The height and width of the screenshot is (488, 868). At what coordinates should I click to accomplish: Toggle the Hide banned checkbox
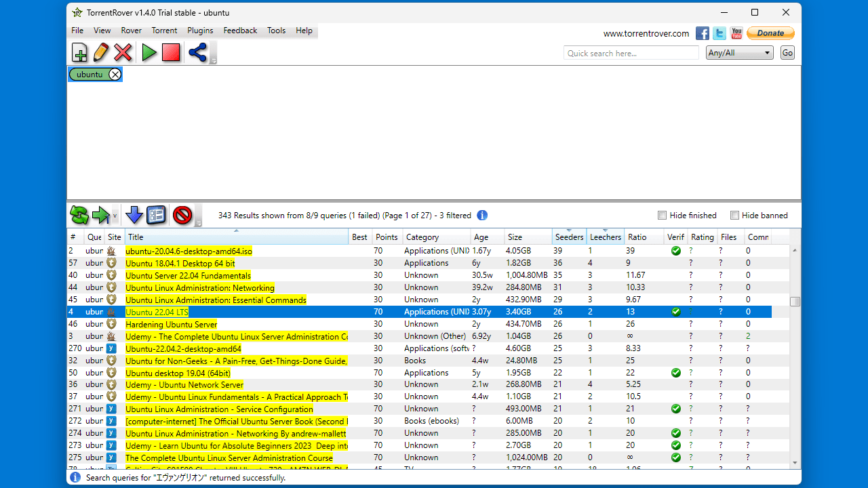[734, 216]
